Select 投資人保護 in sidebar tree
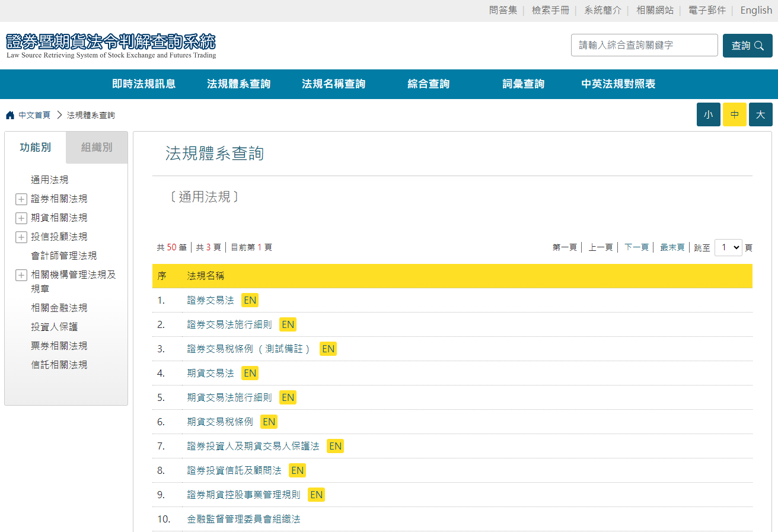 (55, 327)
